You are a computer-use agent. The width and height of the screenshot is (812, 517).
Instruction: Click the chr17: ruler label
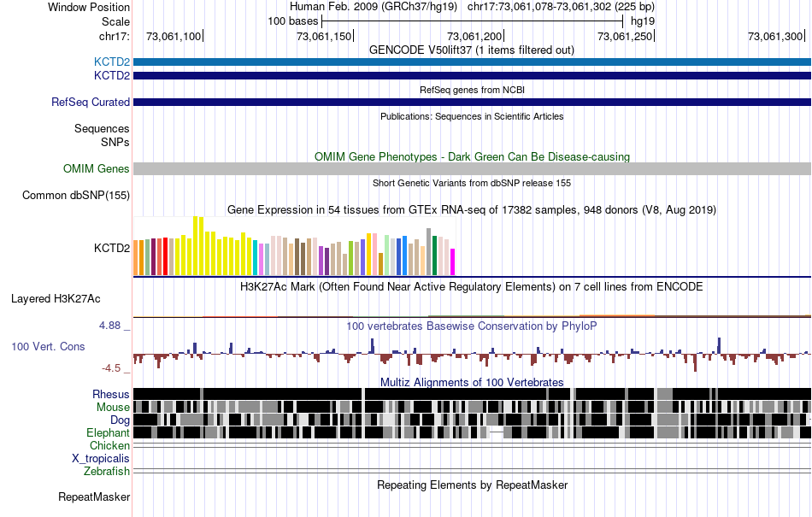[115, 36]
